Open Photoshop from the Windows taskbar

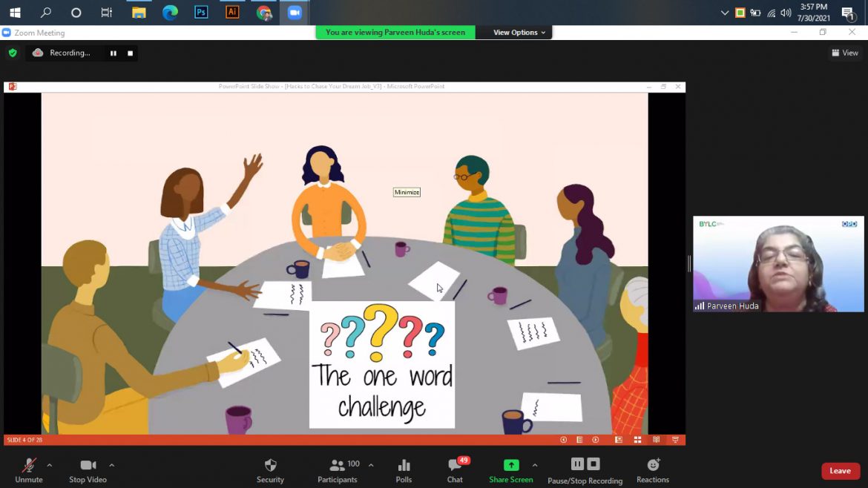click(201, 13)
